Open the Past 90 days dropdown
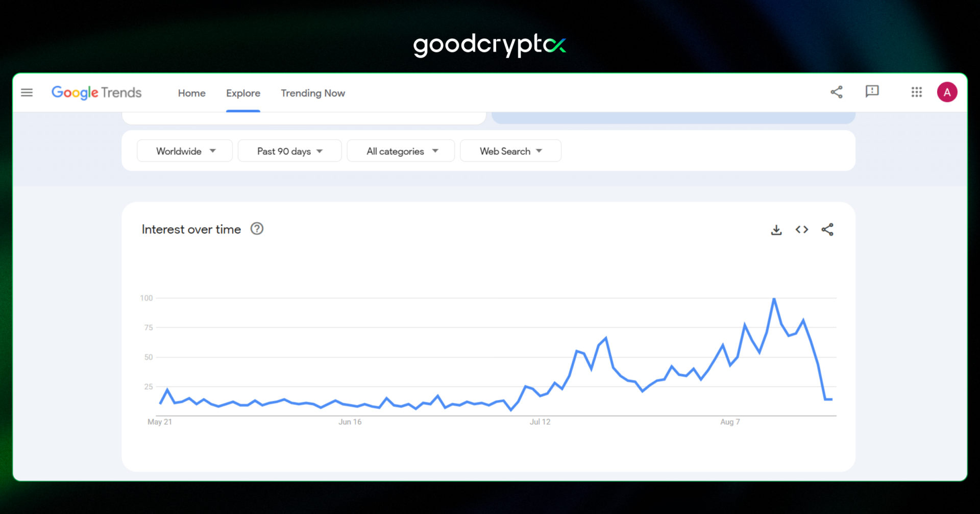The height and width of the screenshot is (514, 980). click(x=289, y=151)
